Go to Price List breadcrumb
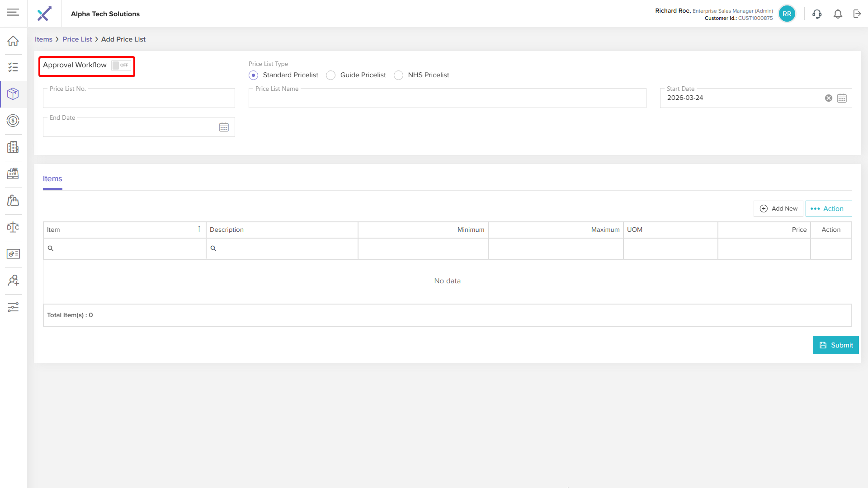Screen dimensions: 868x488 77,39
